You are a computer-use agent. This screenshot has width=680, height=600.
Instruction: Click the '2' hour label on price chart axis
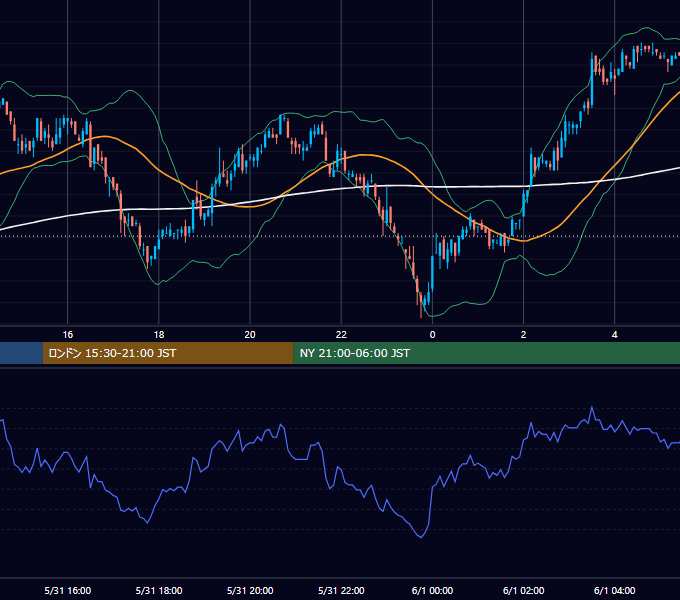click(x=523, y=335)
